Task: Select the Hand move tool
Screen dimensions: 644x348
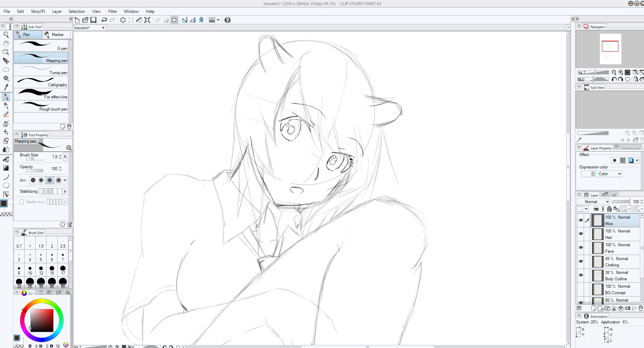Action: pos(6,43)
